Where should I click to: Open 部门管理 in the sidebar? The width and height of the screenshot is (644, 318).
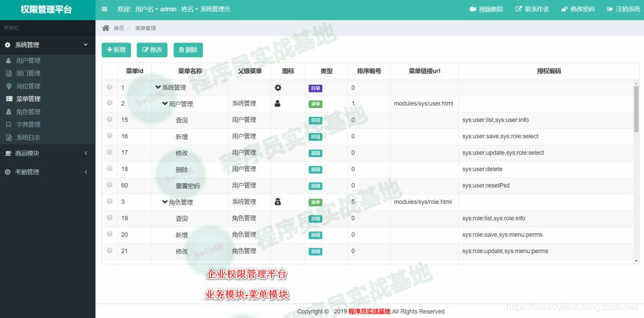tap(29, 73)
